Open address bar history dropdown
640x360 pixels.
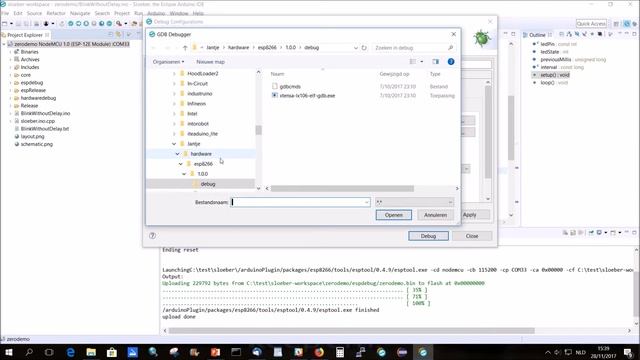[x=356, y=48]
